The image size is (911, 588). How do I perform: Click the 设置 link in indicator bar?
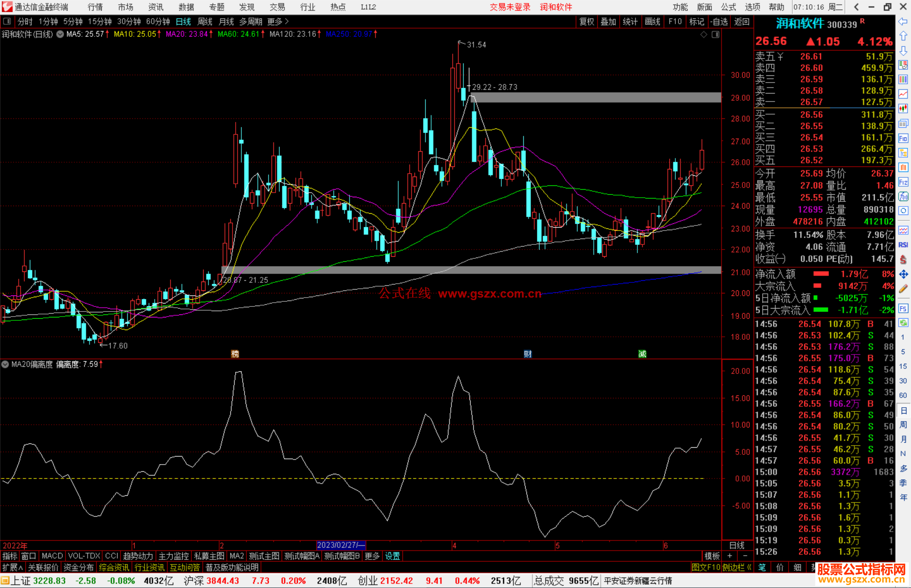392,556
